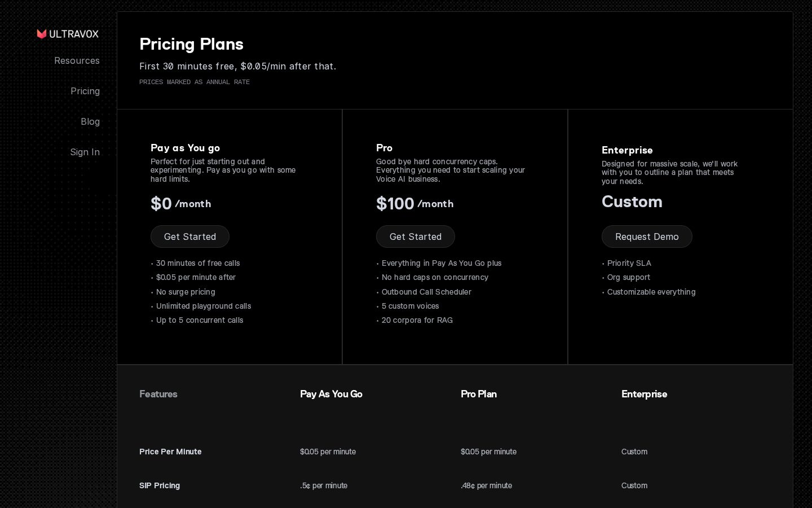Click 'Unlimited playground calls' bullet
The image size is (812, 508).
pos(204,306)
